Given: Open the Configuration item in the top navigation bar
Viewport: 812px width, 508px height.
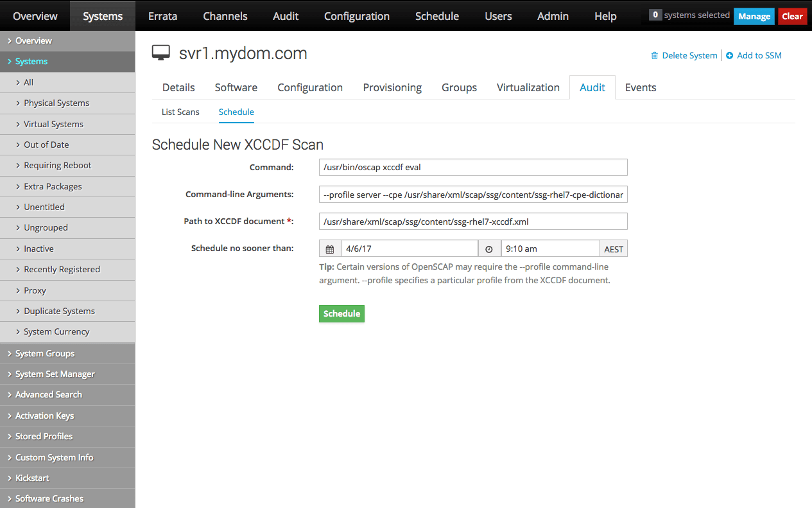Looking at the screenshot, I should tap(357, 16).
